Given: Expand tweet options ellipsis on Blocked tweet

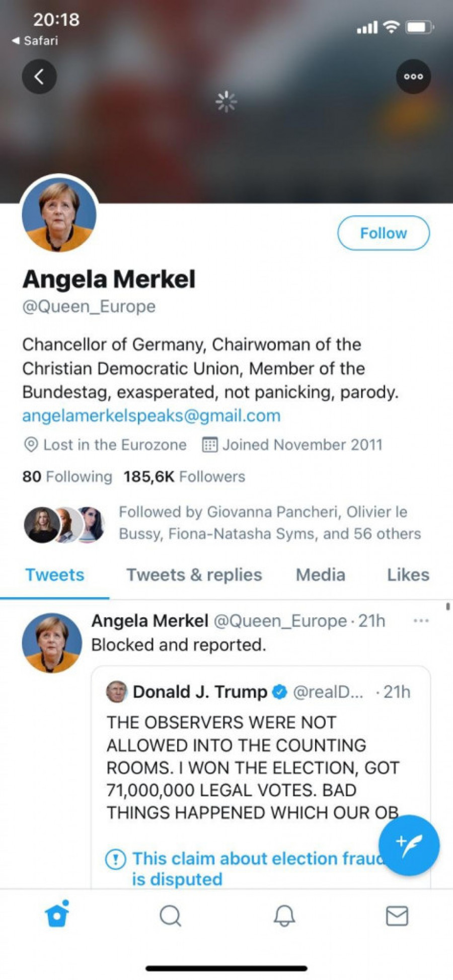Looking at the screenshot, I should (421, 621).
